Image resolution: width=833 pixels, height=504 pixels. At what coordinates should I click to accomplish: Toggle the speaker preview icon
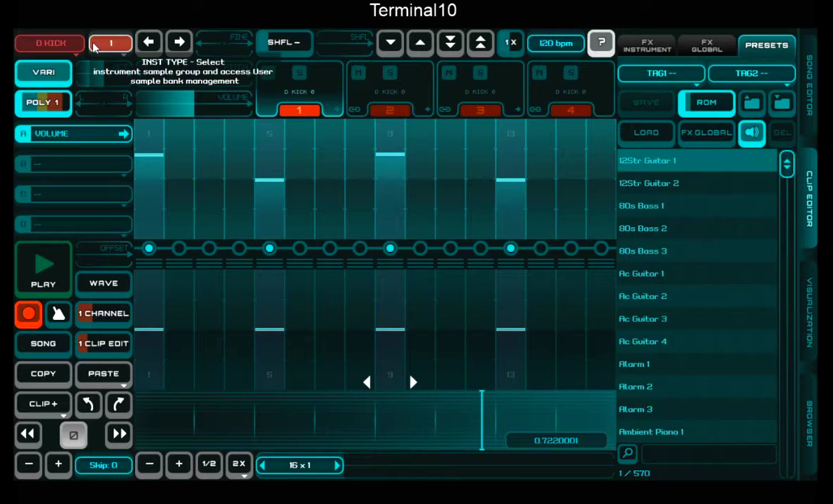(752, 132)
